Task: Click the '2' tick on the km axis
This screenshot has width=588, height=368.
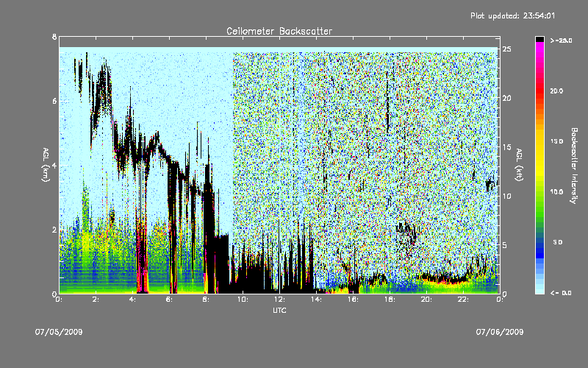Action: 54,230
